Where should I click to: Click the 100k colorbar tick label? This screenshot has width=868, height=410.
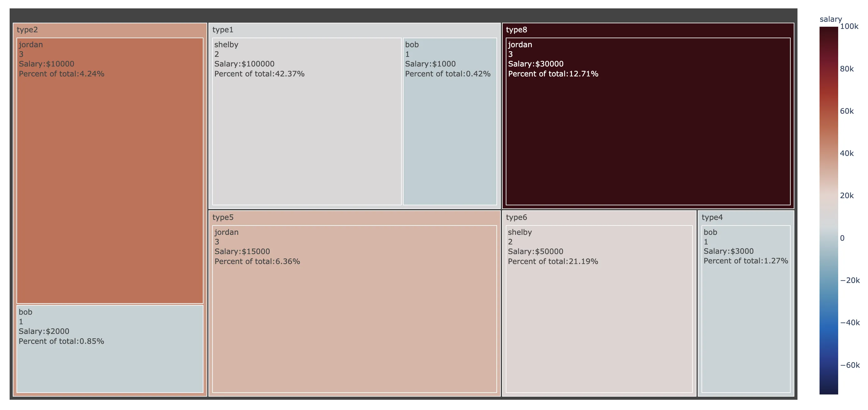coord(849,27)
